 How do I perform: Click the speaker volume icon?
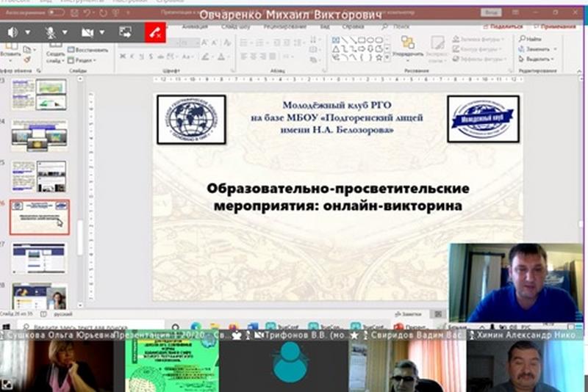[13, 32]
